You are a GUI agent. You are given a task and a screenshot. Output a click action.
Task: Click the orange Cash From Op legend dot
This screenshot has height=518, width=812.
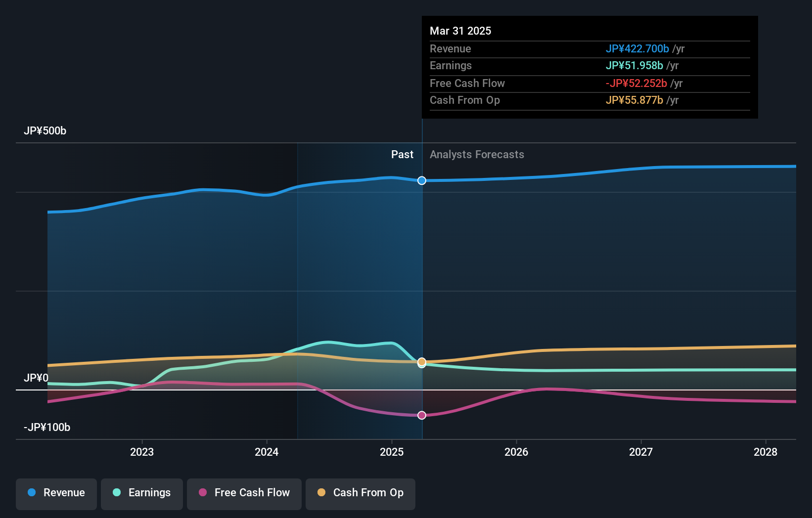coord(321,493)
